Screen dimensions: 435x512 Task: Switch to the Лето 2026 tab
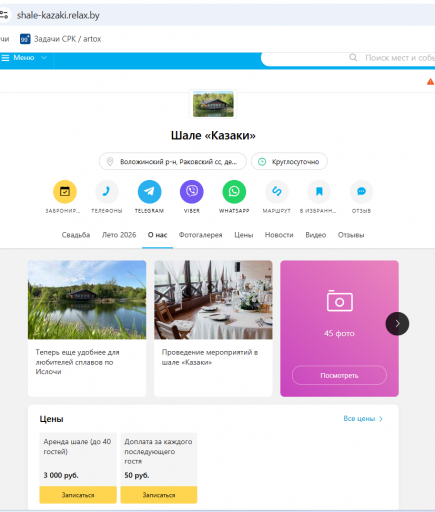[x=119, y=235]
